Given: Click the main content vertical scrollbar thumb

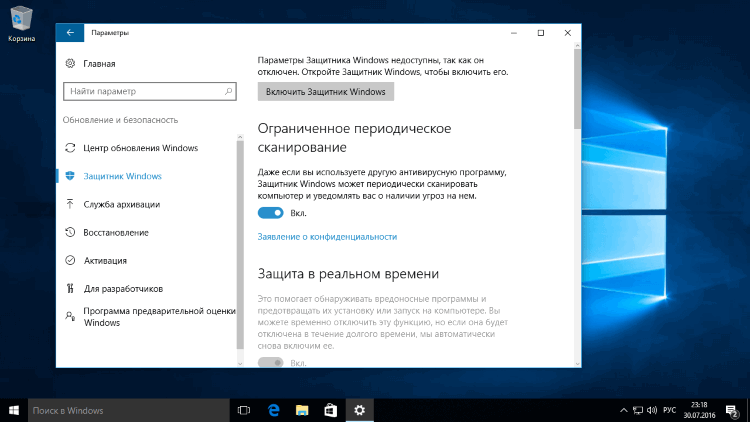Looking at the screenshot, I should click(x=577, y=89).
